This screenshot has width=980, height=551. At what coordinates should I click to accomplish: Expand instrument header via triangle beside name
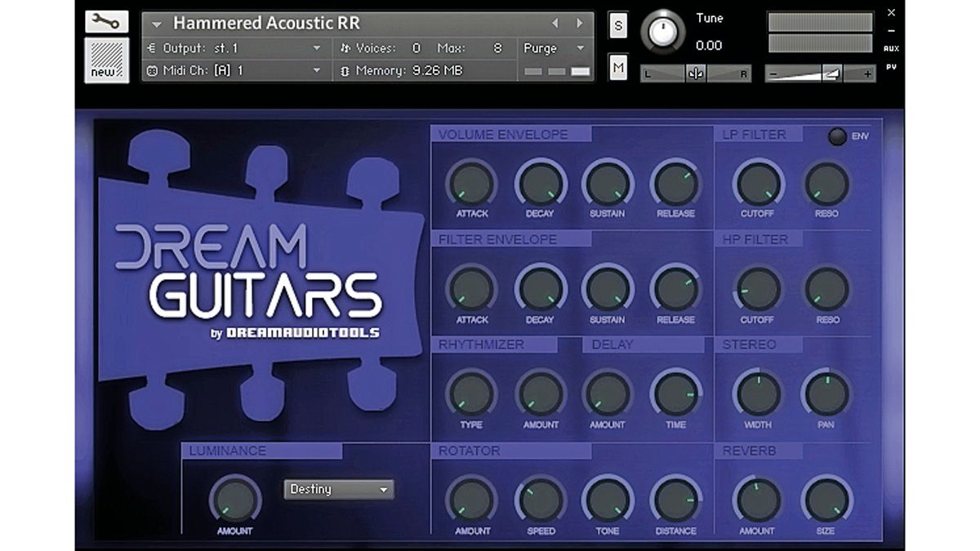[x=158, y=24]
